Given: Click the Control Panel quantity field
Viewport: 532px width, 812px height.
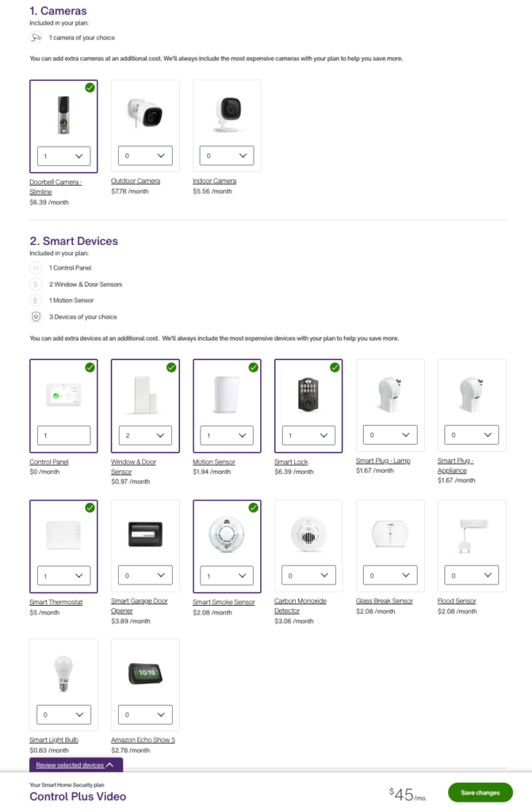Looking at the screenshot, I should (x=63, y=435).
